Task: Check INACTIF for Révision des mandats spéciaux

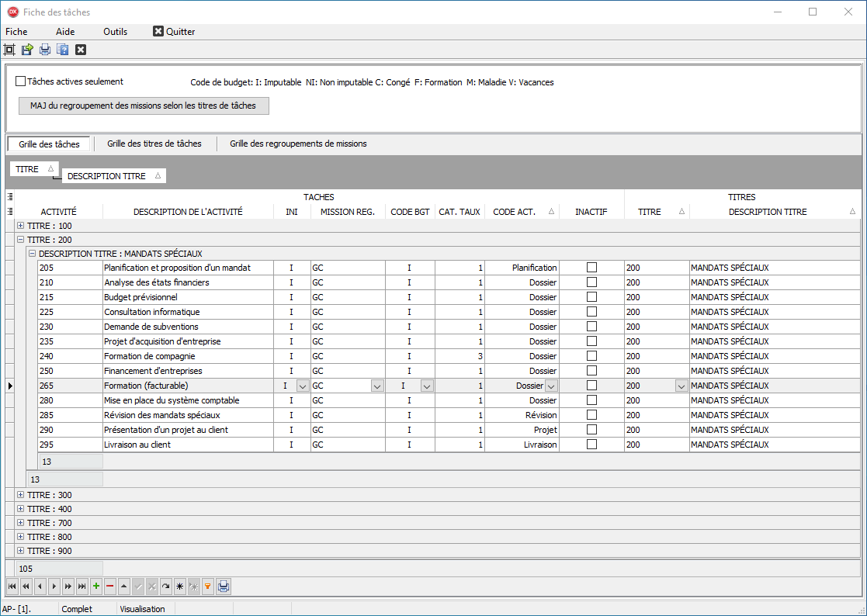Action: [x=591, y=415]
